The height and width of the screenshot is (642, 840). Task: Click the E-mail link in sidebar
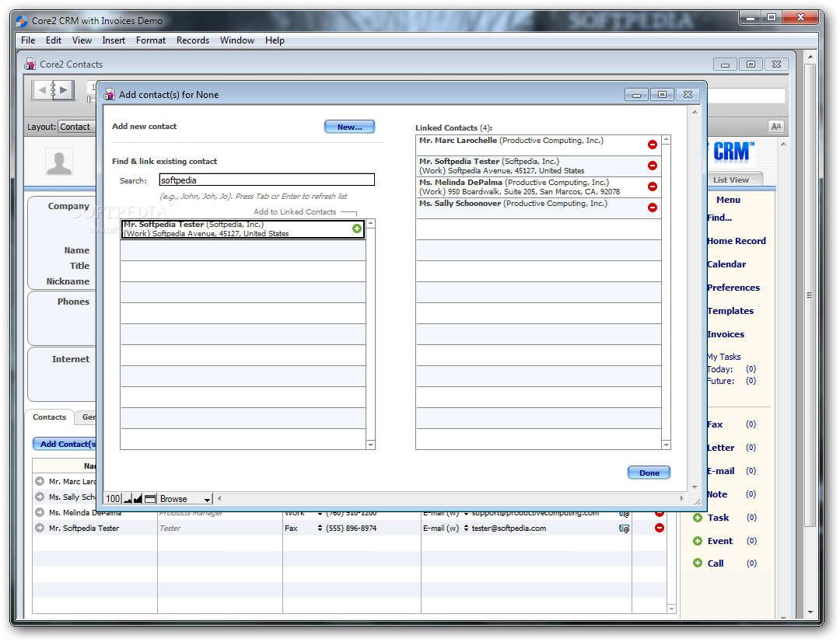(x=721, y=471)
